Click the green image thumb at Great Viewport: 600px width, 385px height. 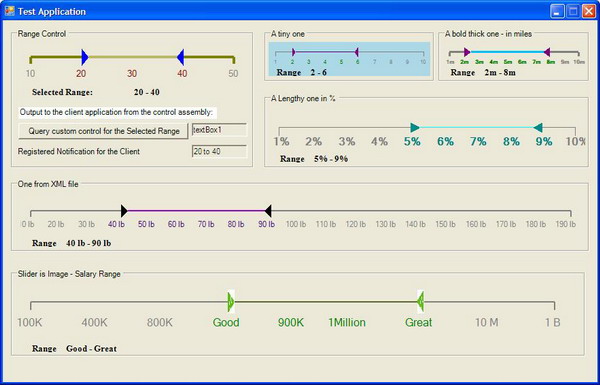(x=421, y=302)
